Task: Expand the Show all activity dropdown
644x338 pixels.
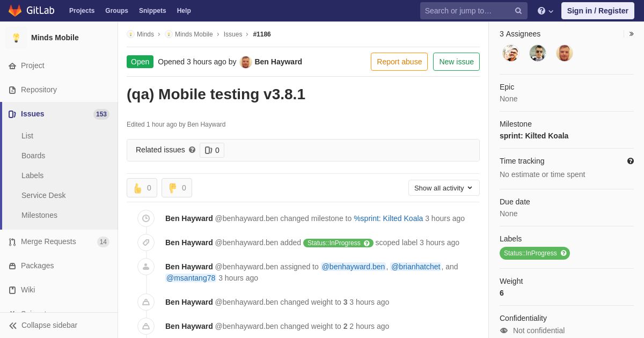Action: point(444,188)
